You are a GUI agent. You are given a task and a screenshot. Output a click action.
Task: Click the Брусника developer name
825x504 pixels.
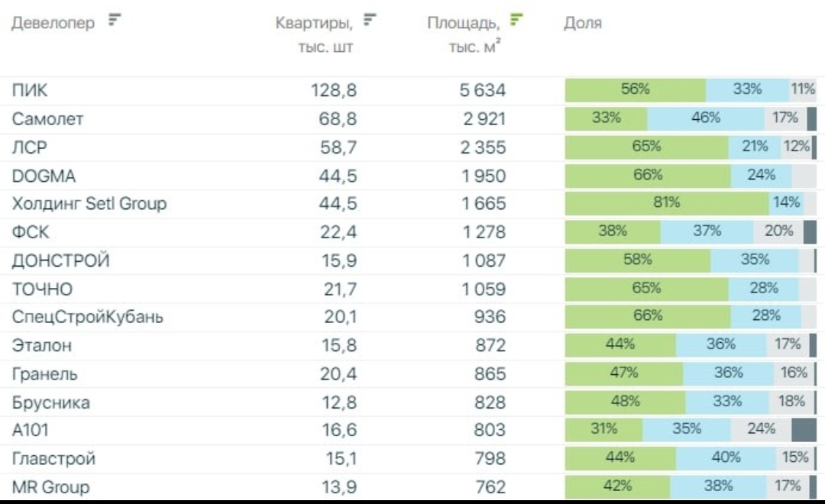tap(50, 402)
